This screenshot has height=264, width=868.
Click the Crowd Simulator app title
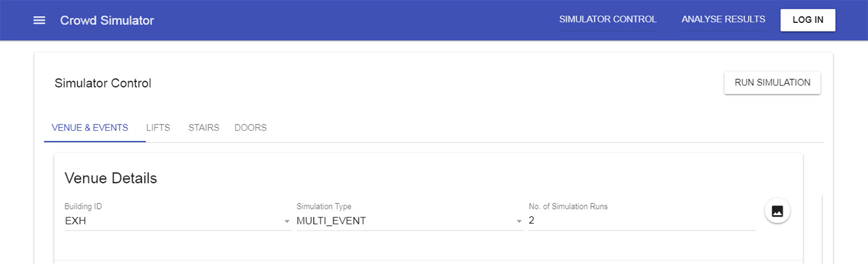(x=107, y=20)
